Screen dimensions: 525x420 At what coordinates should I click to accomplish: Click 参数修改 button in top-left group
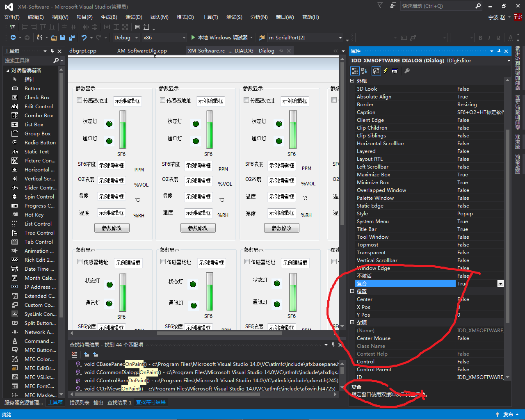tap(112, 228)
